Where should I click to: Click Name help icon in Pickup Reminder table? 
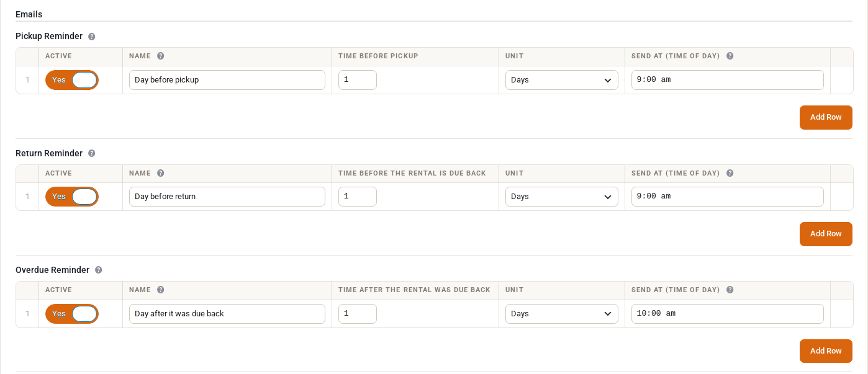click(x=161, y=56)
